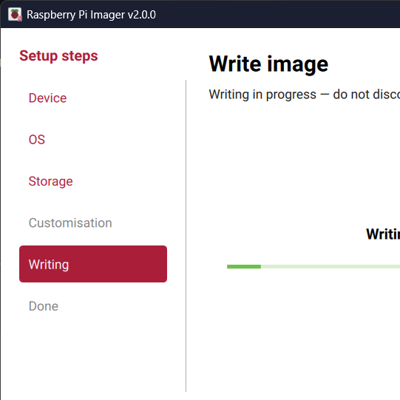This screenshot has height=400, width=400.
Task: Click the Raspberry Pi Imager v2.0.0 title
Action: tap(91, 15)
